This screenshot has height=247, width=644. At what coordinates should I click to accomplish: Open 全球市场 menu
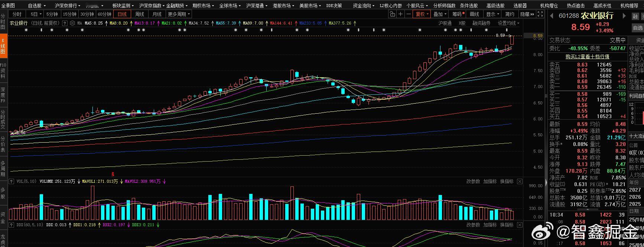230,6
